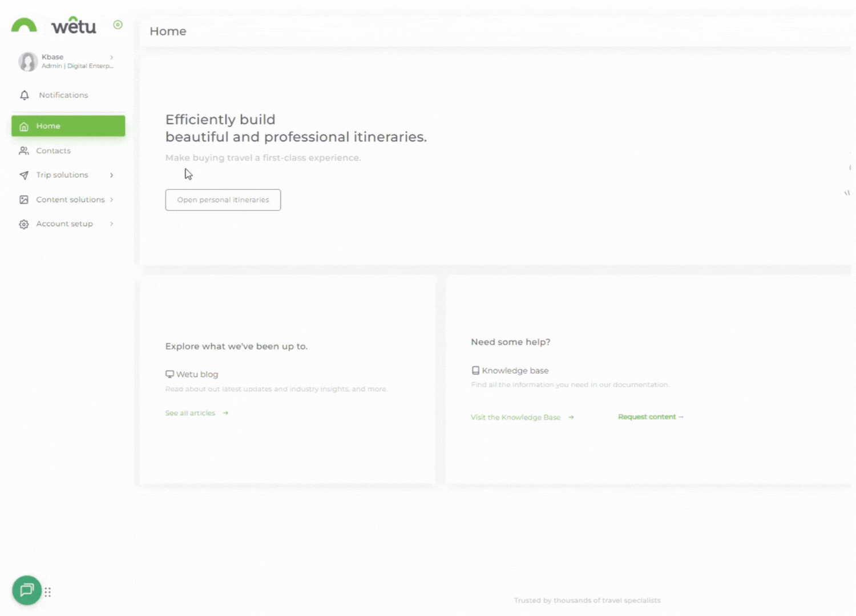Viewport: 856px width, 616px height.
Task: Click 'Read about out latest updates' blog description
Action: tap(276, 389)
